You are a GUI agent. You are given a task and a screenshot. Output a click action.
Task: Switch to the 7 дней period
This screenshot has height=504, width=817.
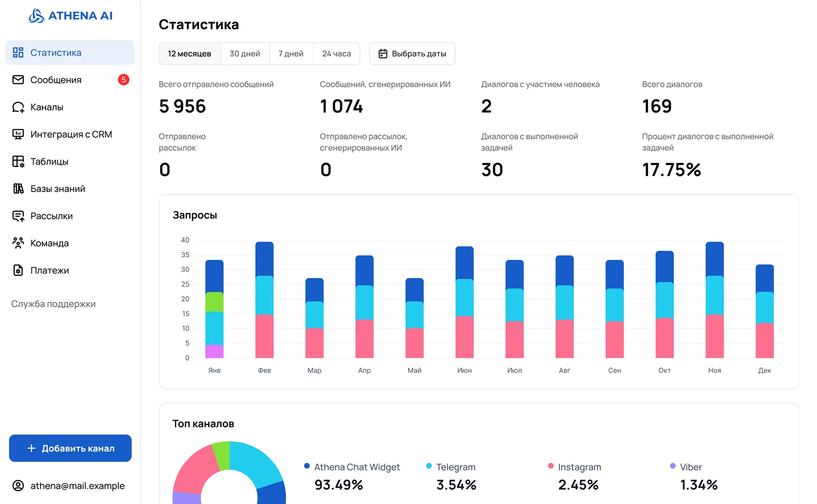291,54
